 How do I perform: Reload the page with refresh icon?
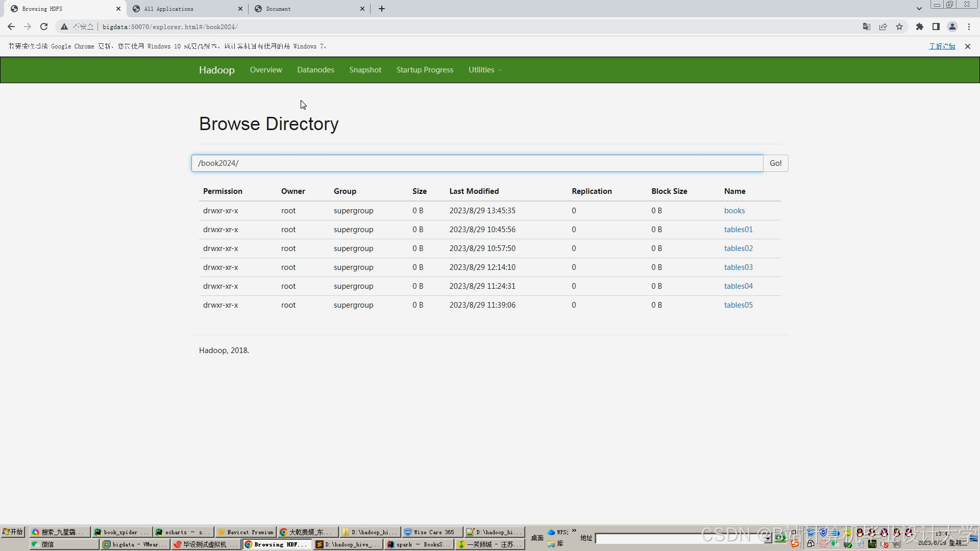(x=44, y=27)
